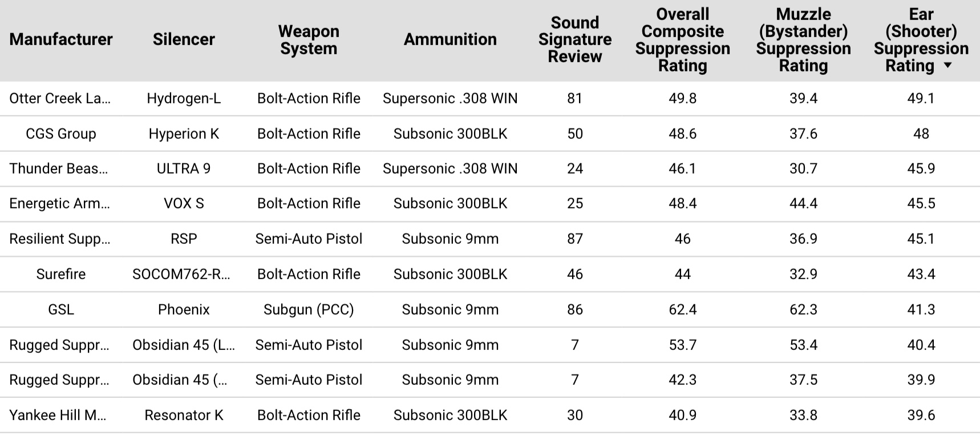Click the Resonator K silencer entry
This screenshot has width=980, height=435.
184,415
